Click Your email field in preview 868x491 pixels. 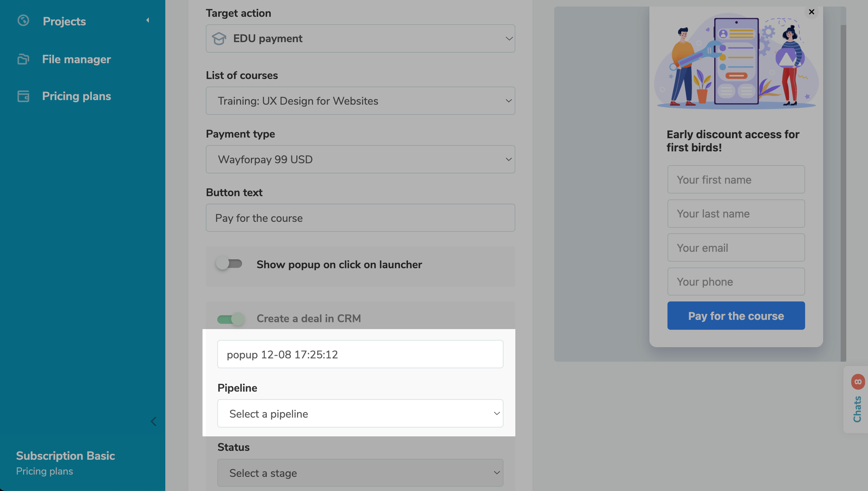pos(736,247)
